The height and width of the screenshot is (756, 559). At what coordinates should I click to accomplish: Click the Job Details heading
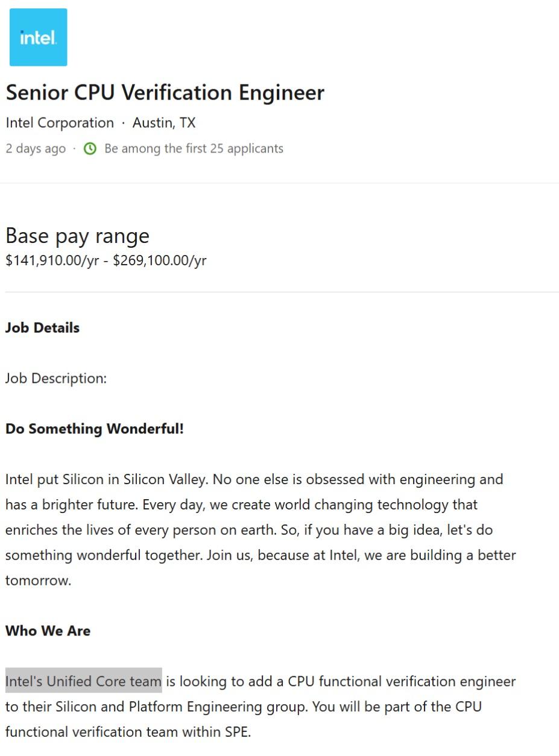pos(42,328)
